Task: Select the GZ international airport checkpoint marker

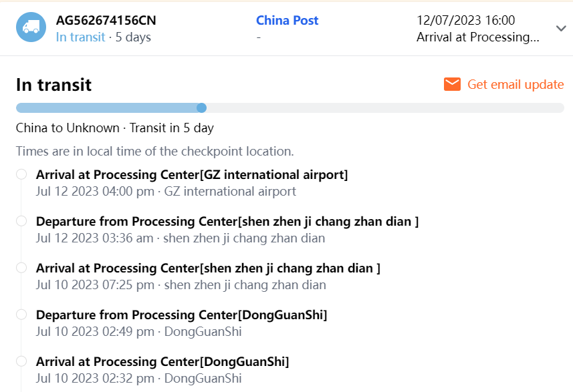Action: 21,174
